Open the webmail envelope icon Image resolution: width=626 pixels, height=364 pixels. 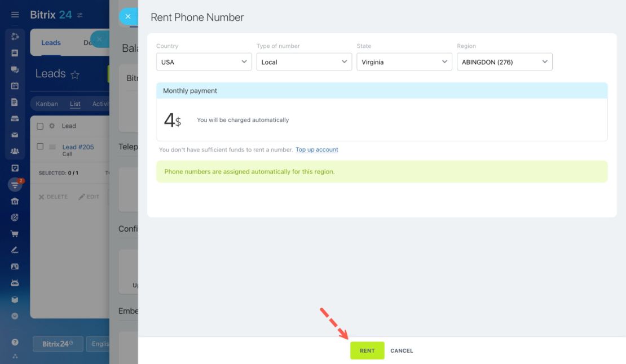coord(15,135)
